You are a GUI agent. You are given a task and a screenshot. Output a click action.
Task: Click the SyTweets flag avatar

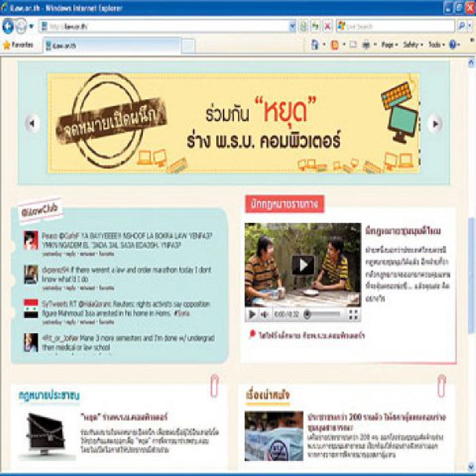tap(31, 309)
